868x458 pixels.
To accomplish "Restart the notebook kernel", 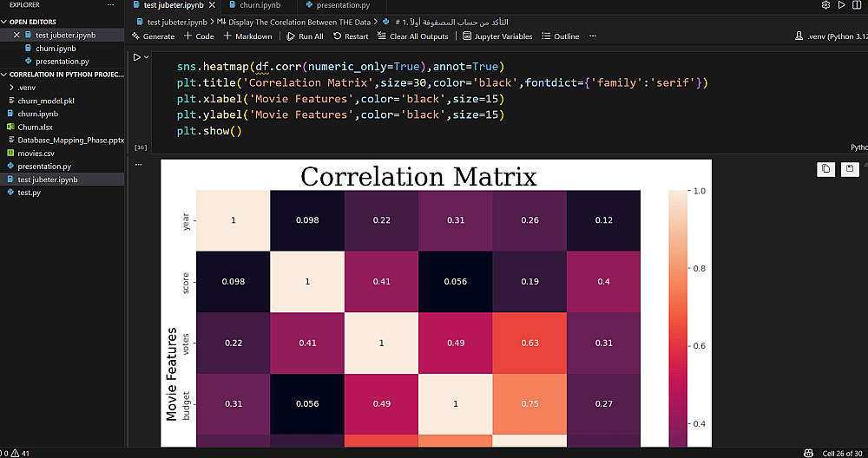I will (351, 36).
